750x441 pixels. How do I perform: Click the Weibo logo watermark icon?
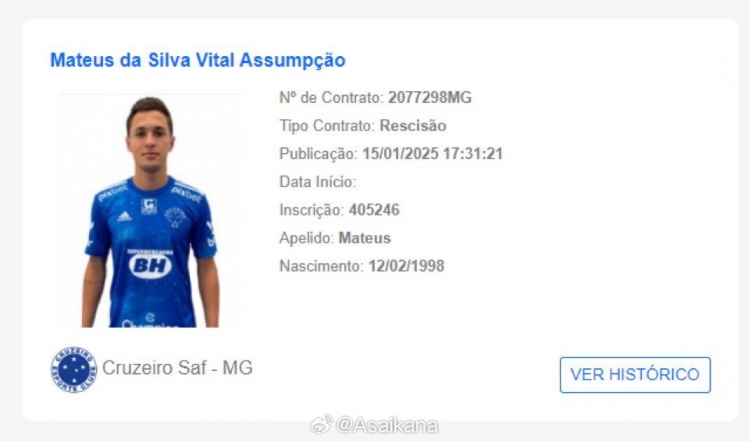321,424
